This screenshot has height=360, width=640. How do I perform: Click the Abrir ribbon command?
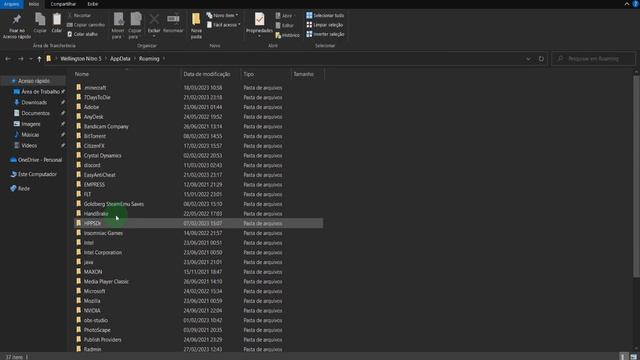click(285, 16)
